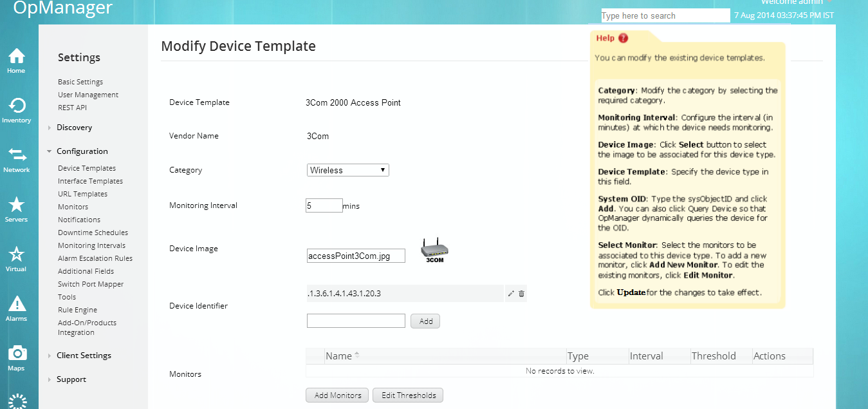Open Alarm Escalation Rules
The width and height of the screenshot is (868, 409).
click(95, 258)
